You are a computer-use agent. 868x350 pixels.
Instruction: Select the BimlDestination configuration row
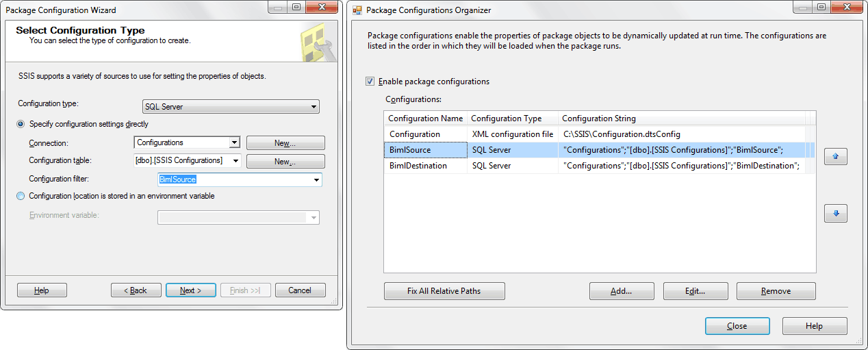coord(418,166)
